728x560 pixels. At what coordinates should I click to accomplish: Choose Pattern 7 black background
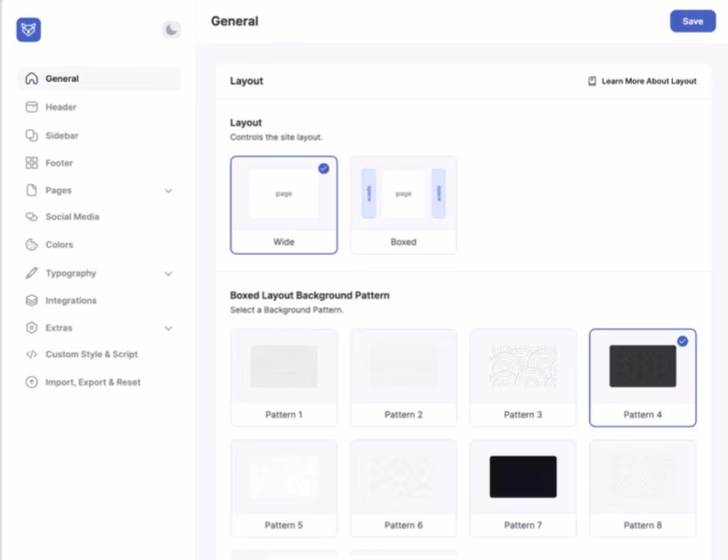523,488
